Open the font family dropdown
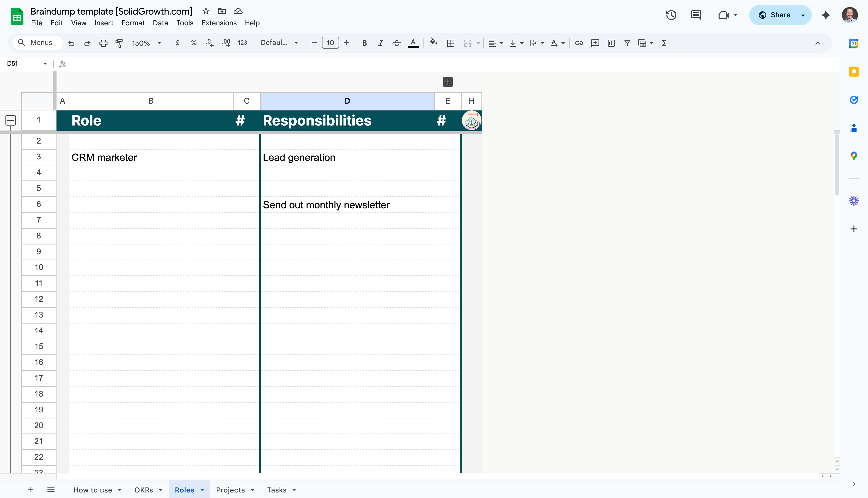 [x=279, y=43]
